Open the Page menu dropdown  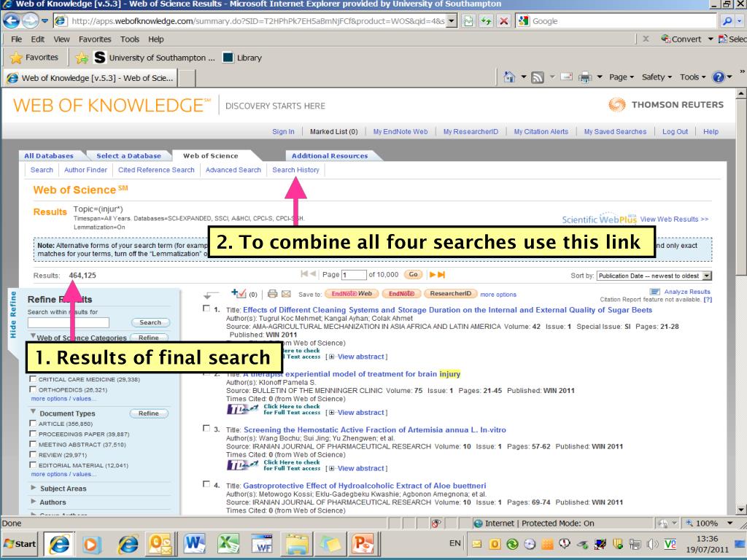click(622, 77)
